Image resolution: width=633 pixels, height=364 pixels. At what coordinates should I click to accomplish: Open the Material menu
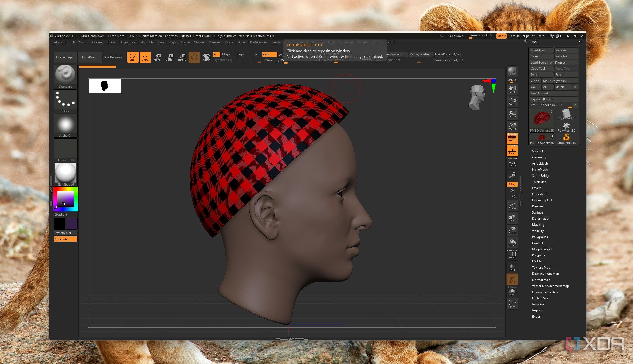pos(214,42)
